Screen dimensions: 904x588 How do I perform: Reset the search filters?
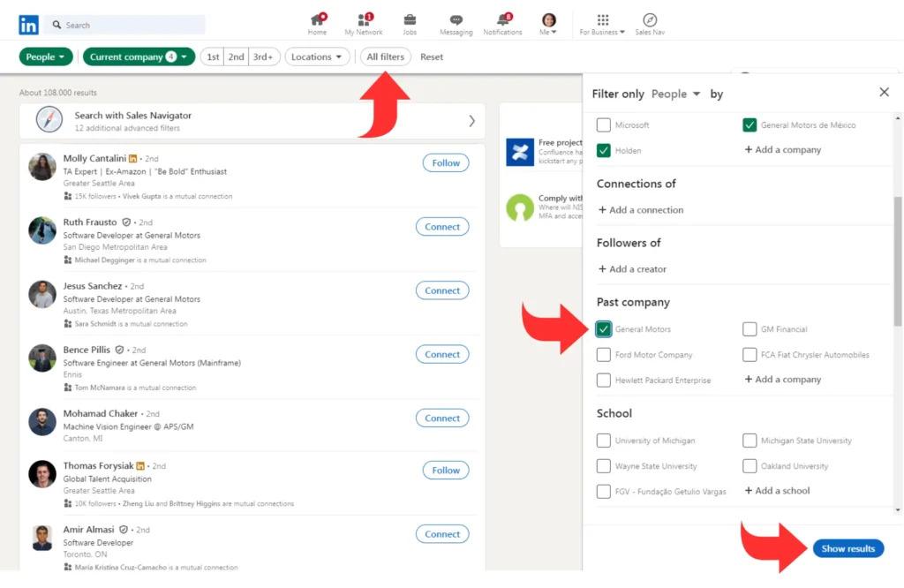(432, 57)
